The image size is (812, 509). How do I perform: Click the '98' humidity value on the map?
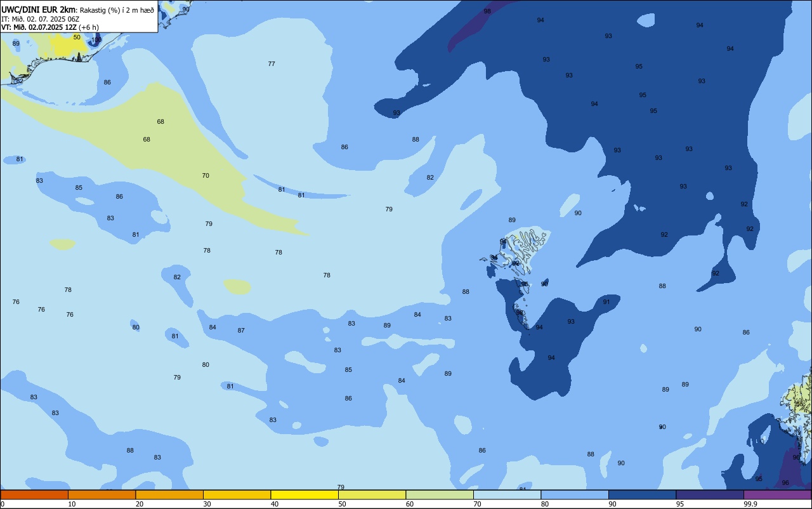(x=487, y=11)
